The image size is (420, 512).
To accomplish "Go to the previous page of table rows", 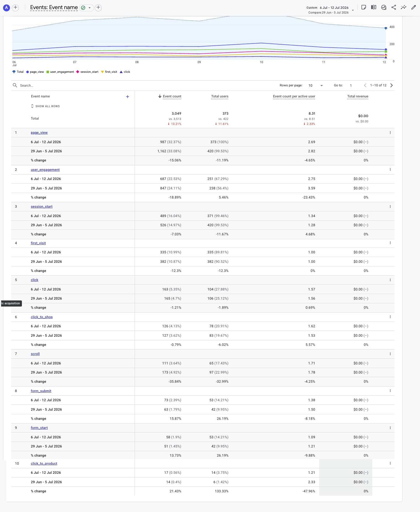I will (x=365, y=85).
